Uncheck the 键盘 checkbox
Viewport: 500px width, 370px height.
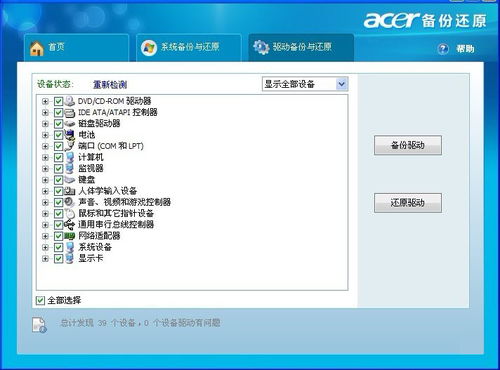pyautogui.click(x=58, y=180)
